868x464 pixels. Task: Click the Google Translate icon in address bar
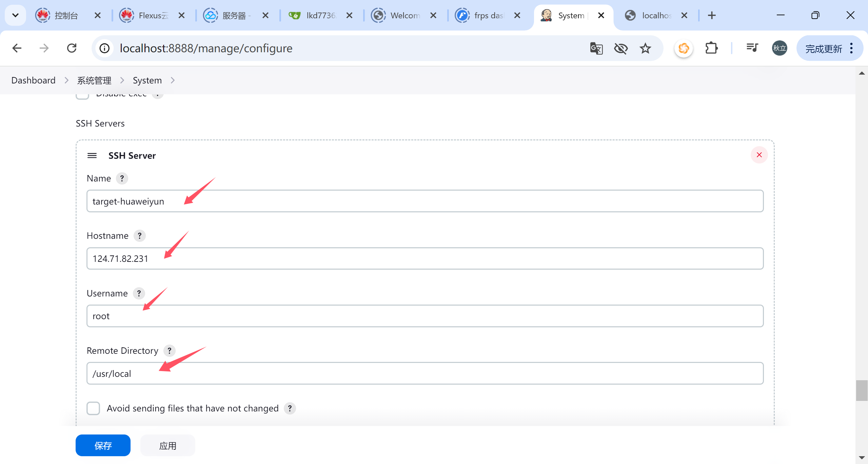tap(596, 49)
